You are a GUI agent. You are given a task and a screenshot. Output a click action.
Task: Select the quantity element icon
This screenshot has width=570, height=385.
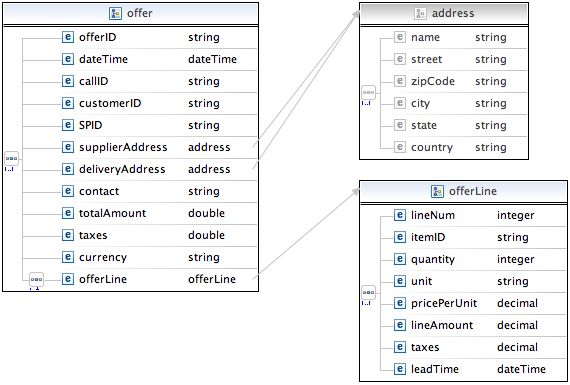pyautogui.click(x=400, y=259)
